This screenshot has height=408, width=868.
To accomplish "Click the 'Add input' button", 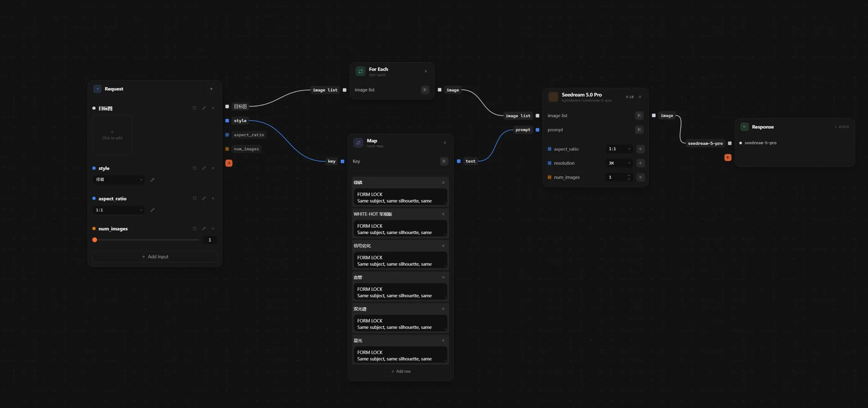I will (155, 257).
